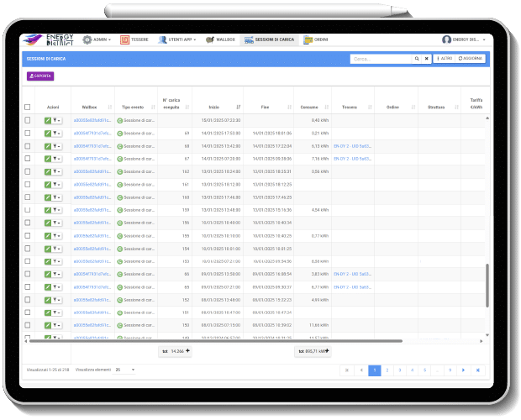The height and width of the screenshot is (420, 521).
Task: Switch to the Tessere tab
Action: (134, 39)
